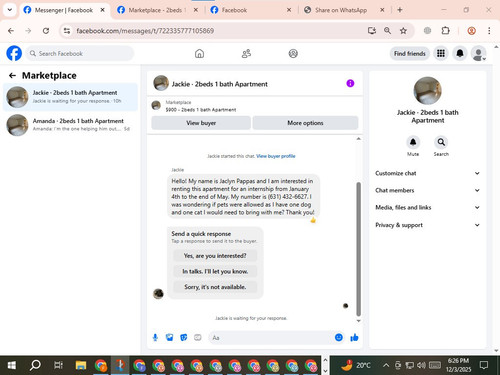
Task: Open Chrome extensions puzzle icon
Action: click(446, 31)
